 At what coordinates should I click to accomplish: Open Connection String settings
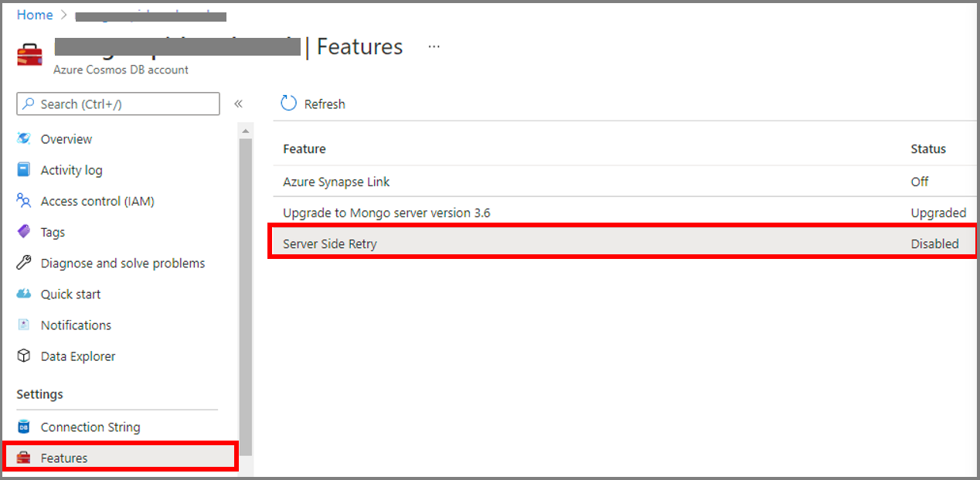90,427
